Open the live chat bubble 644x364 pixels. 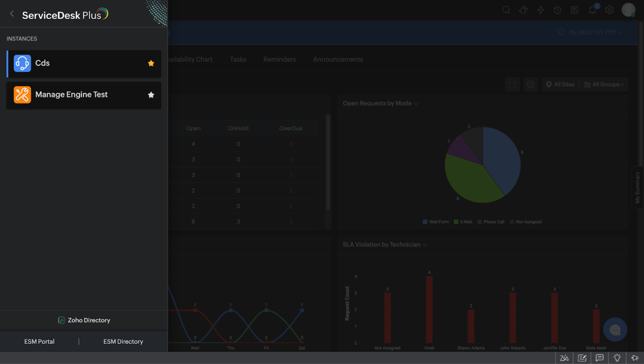[615, 330]
